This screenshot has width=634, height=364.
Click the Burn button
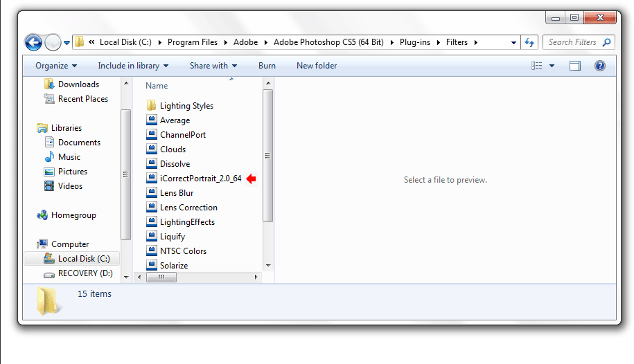click(267, 66)
